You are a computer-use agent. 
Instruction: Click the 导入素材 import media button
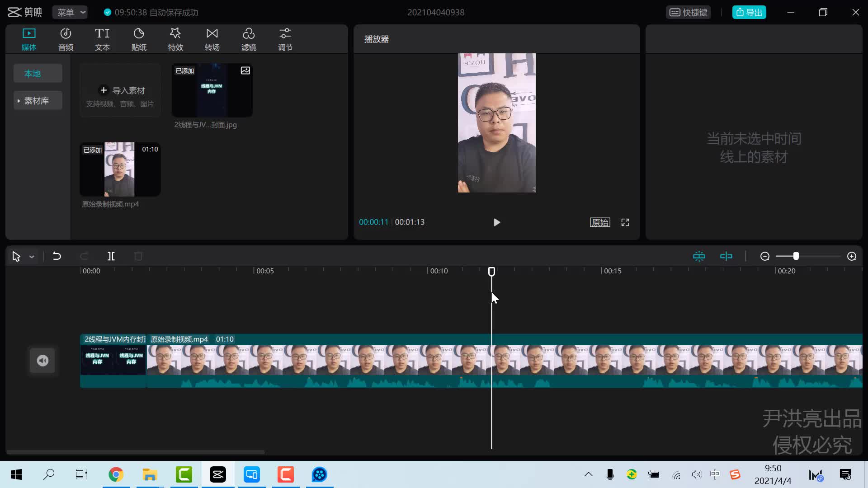(121, 90)
